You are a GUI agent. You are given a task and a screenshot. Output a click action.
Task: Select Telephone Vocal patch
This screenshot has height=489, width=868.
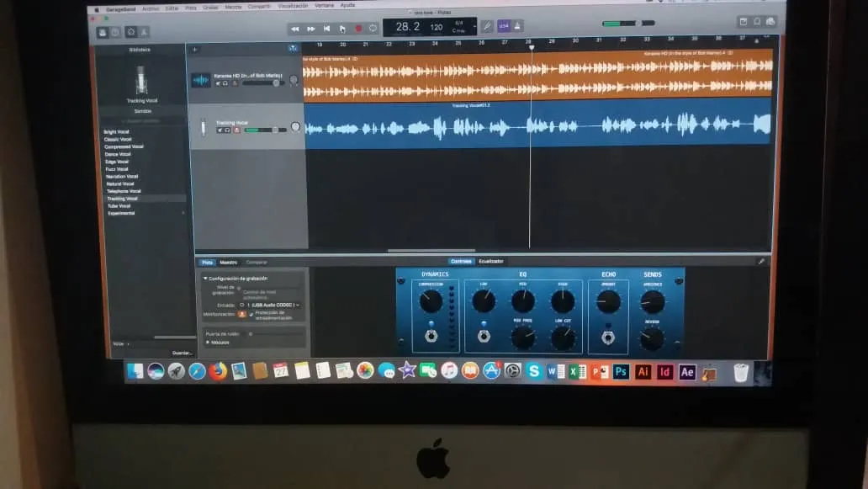124,191
